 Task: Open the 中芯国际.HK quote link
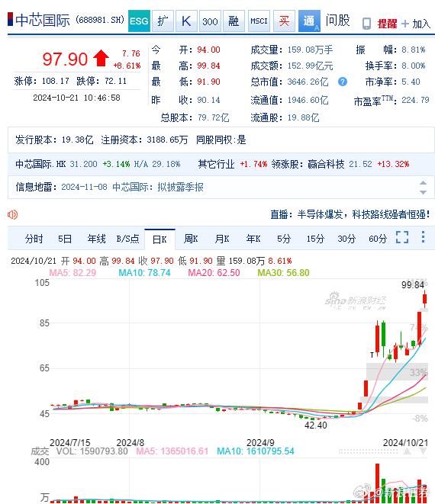(40, 164)
